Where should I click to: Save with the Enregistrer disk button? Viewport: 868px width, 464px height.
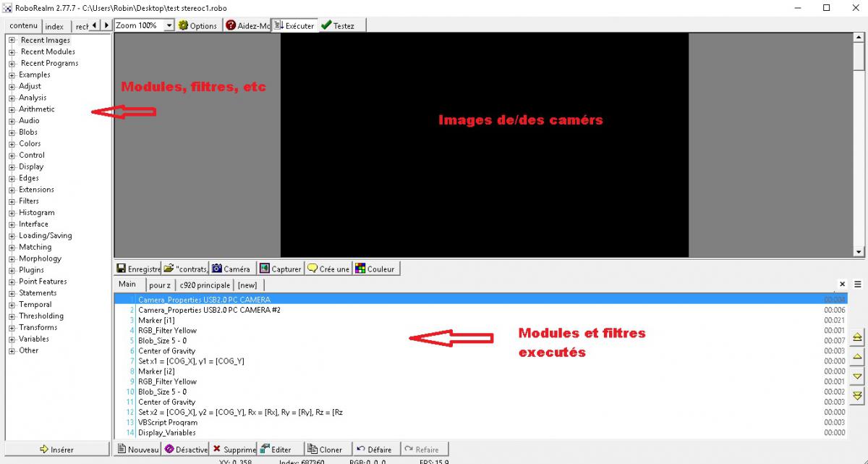pos(138,269)
